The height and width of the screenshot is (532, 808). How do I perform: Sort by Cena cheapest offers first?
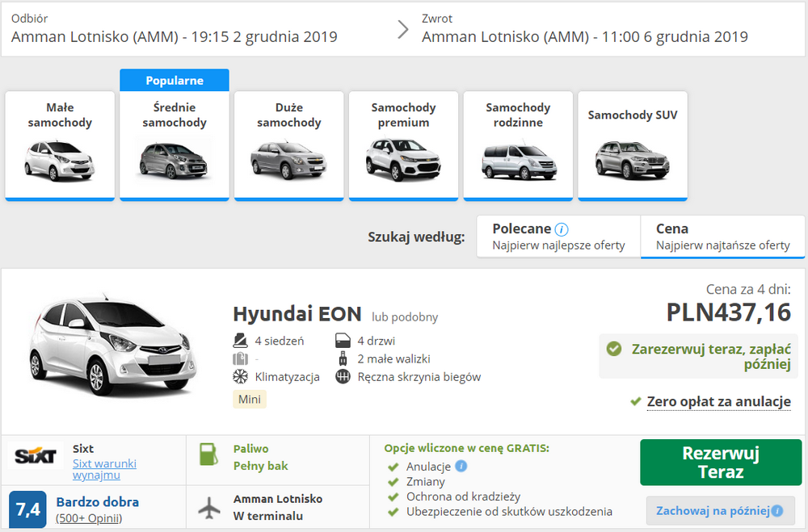722,237
